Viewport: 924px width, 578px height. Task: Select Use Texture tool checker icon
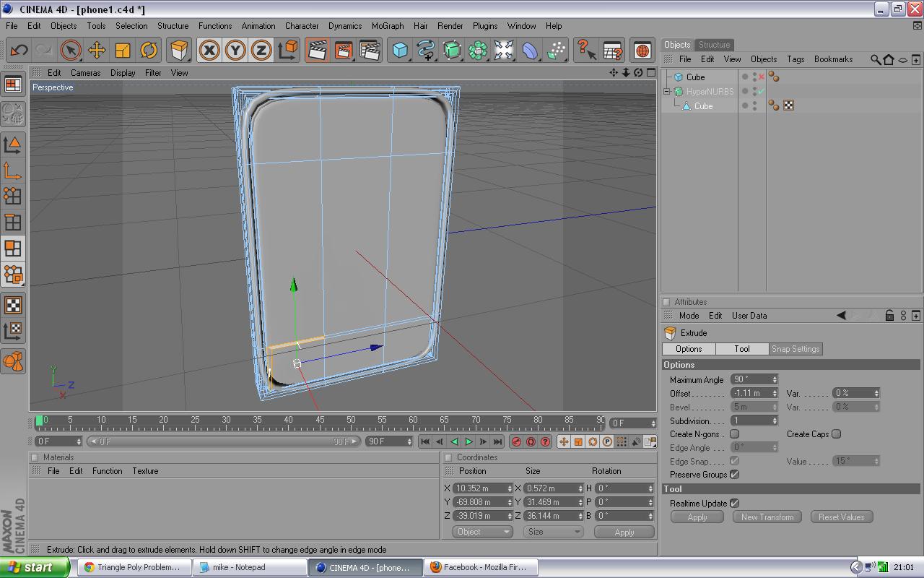[x=13, y=304]
